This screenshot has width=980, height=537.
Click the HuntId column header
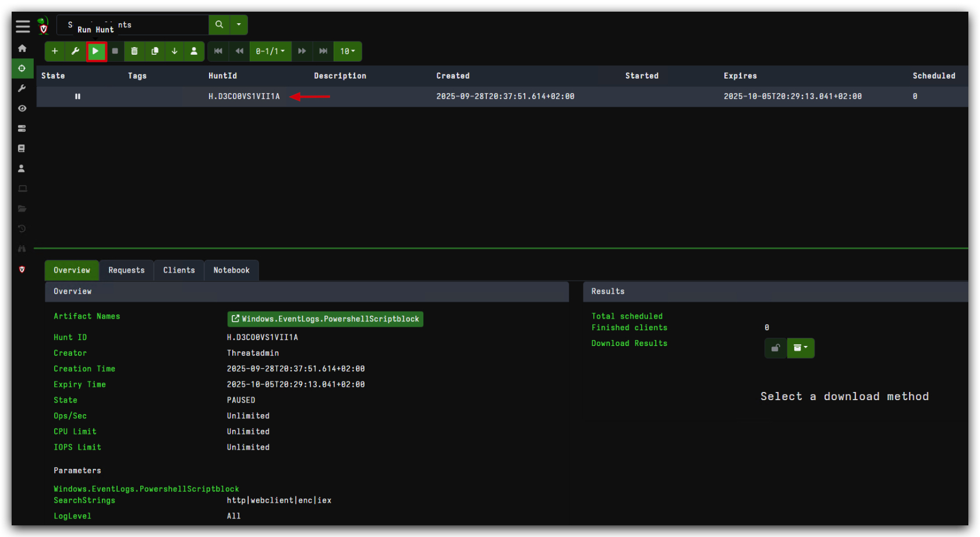point(222,76)
